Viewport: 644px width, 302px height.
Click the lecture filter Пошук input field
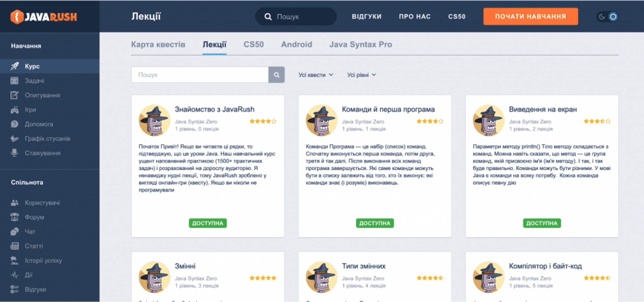(x=200, y=75)
